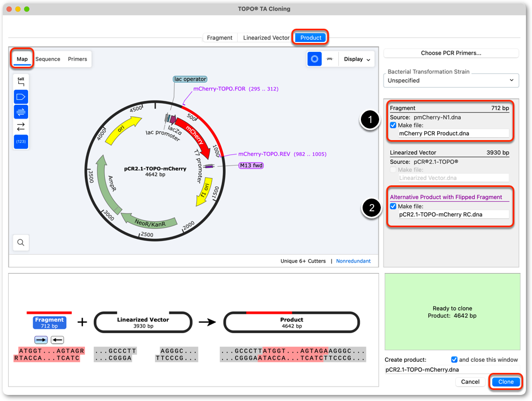Toggle Make file checkbox for Alternative Product
Viewport: 532px width, 401px height.
pyautogui.click(x=393, y=206)
